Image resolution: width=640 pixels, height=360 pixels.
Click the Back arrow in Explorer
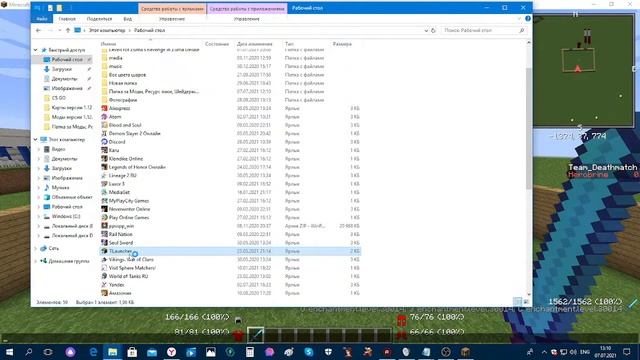tap(38, 30)
